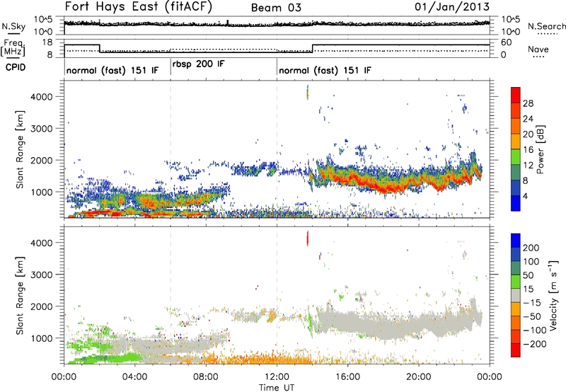Click the '04:00' time axis tick label

point(135,377)
